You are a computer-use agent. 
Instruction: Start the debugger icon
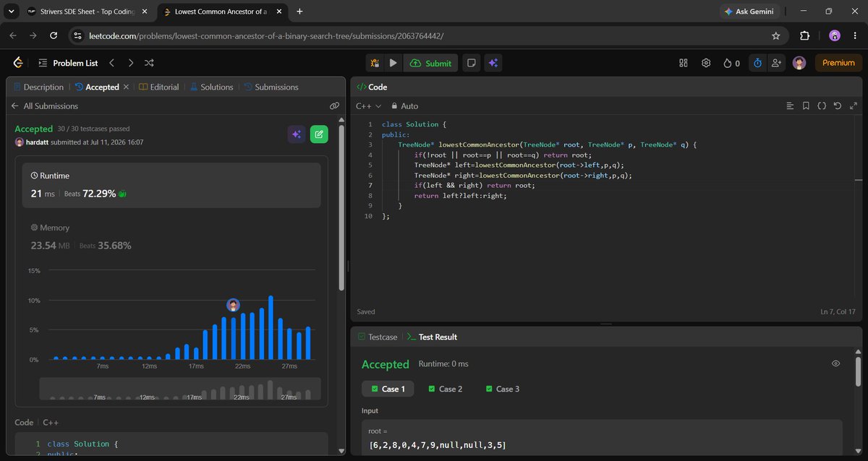[x=375, y=63]
